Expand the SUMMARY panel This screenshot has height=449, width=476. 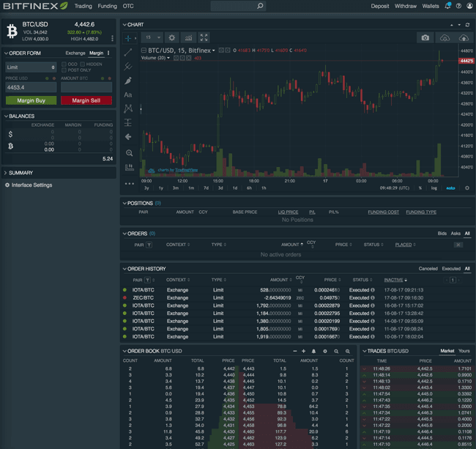5,173
